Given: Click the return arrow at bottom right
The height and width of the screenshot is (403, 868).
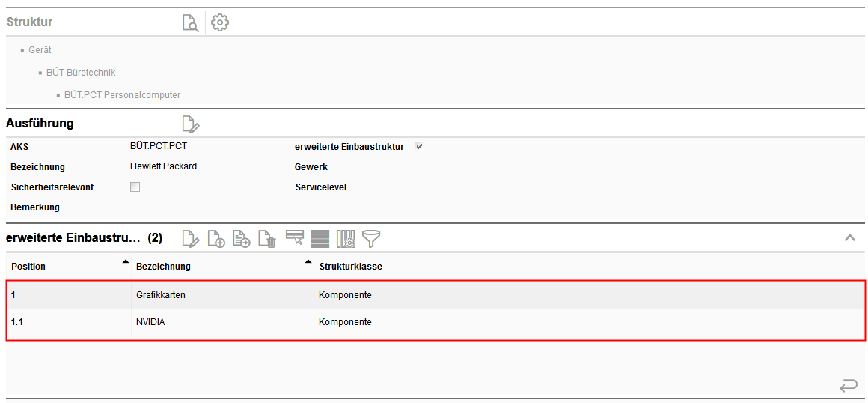Looking at the screenshot, I should coord(848,386).
